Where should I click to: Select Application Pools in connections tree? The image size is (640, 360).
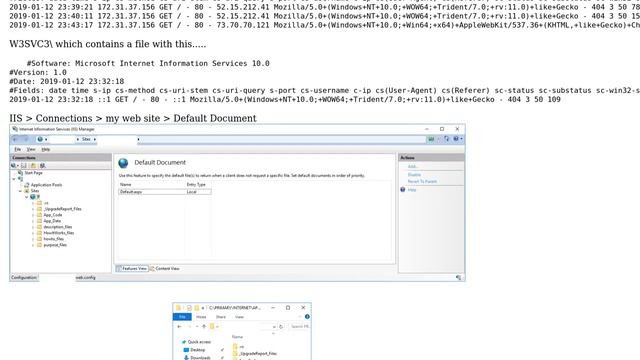click(47, 185)
